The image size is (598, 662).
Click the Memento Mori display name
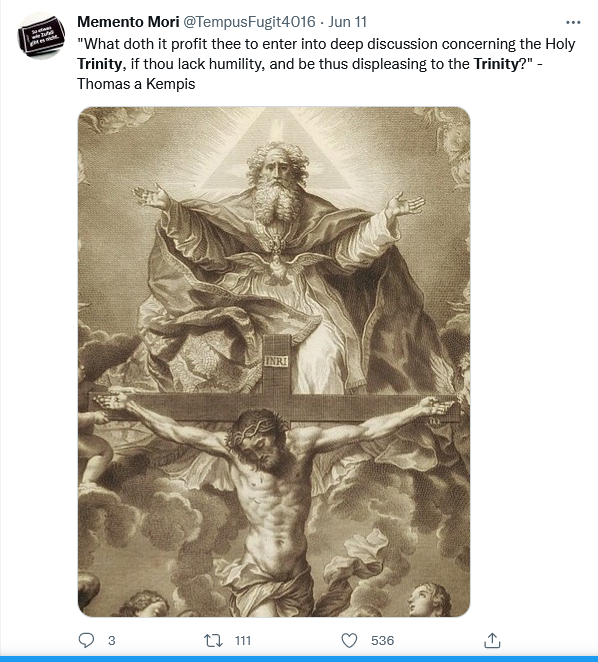coord(128,22)
